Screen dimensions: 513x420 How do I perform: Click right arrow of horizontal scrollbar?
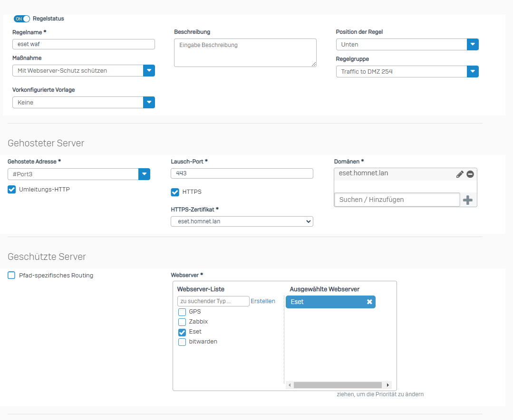coord(388,385)
